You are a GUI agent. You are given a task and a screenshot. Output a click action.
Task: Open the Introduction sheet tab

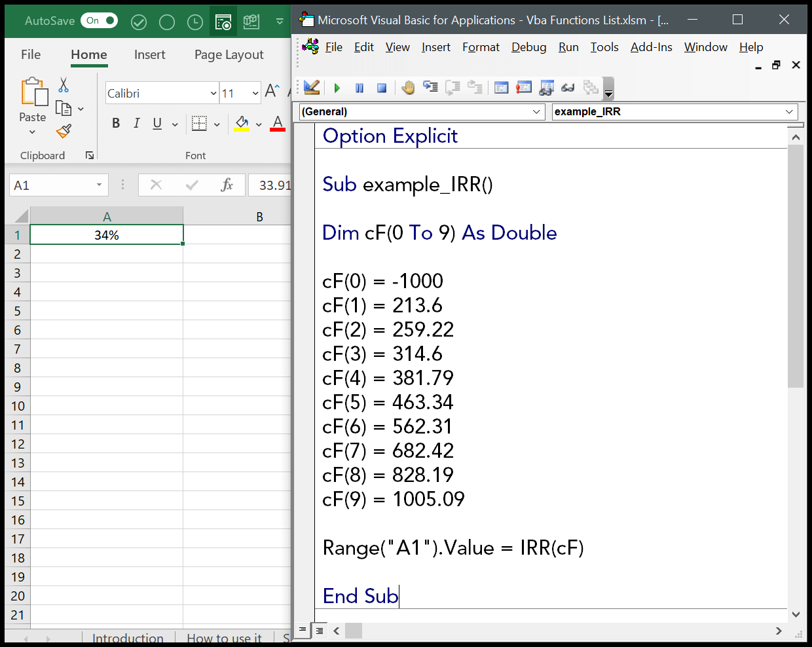128,638
